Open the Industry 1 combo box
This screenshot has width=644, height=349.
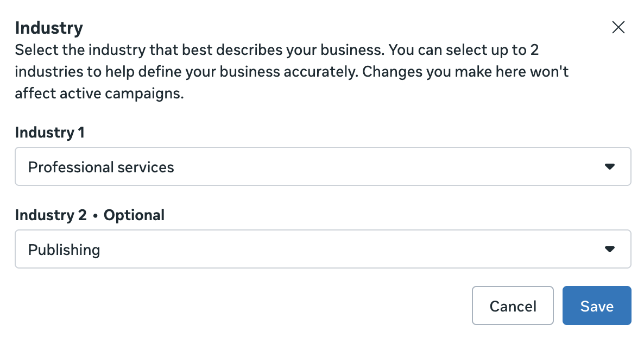coord(323,166)
